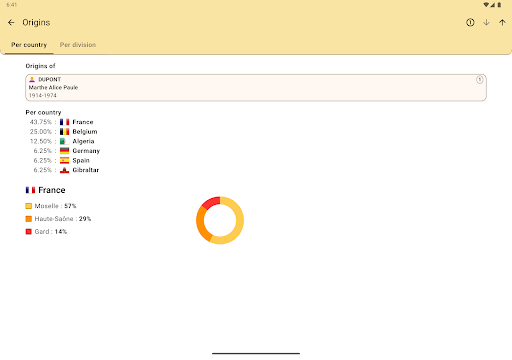Screen dimensions: 512x360
Task: Click the Germany country label
Action: [86, 151]
